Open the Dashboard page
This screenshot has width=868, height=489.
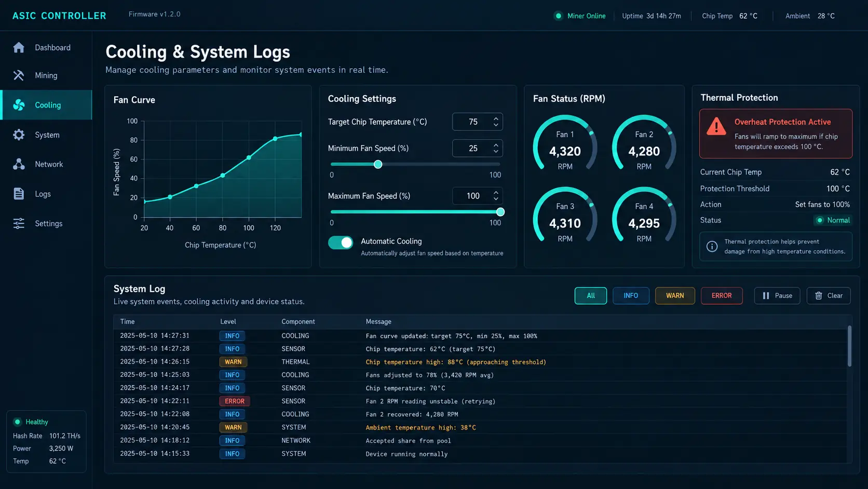[46, 47]
